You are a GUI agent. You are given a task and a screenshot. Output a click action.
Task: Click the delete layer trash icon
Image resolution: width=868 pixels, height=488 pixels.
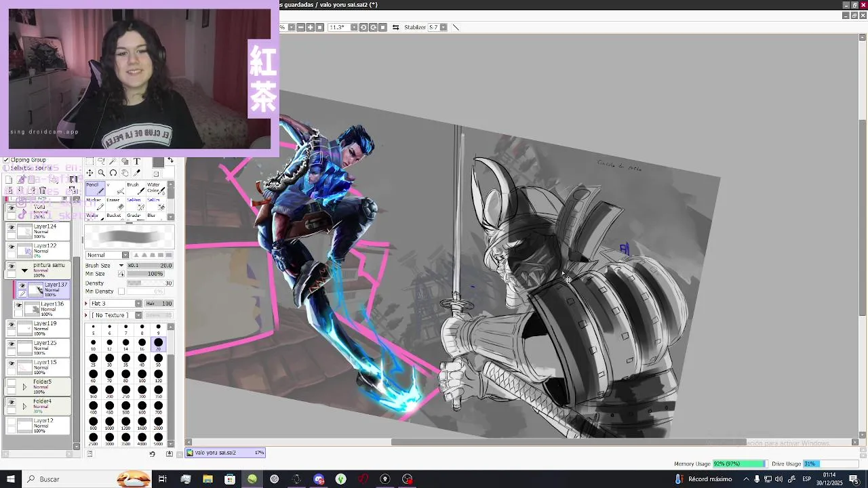point(43,190)
